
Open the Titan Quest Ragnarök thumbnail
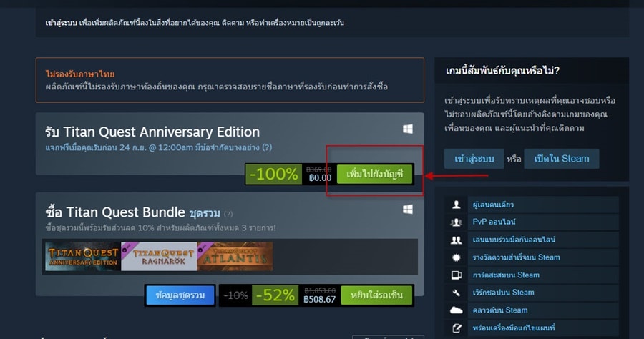(159, 257)
